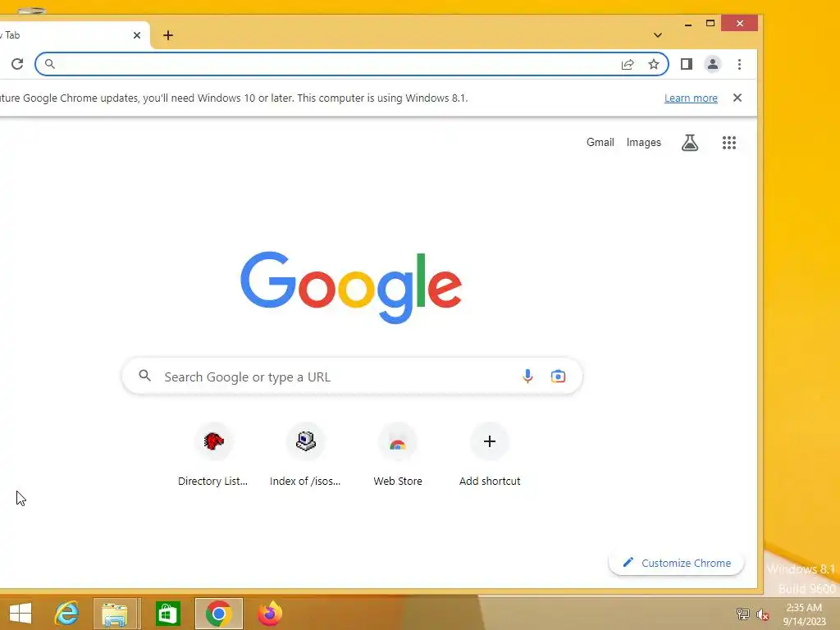Focus the address bar field
Viewport: 840px width, 630px height.
[351, 64]
